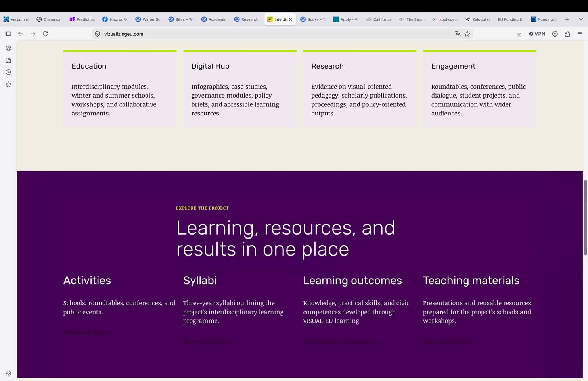Open bookmarks star in the sidebar

[8, 84]
